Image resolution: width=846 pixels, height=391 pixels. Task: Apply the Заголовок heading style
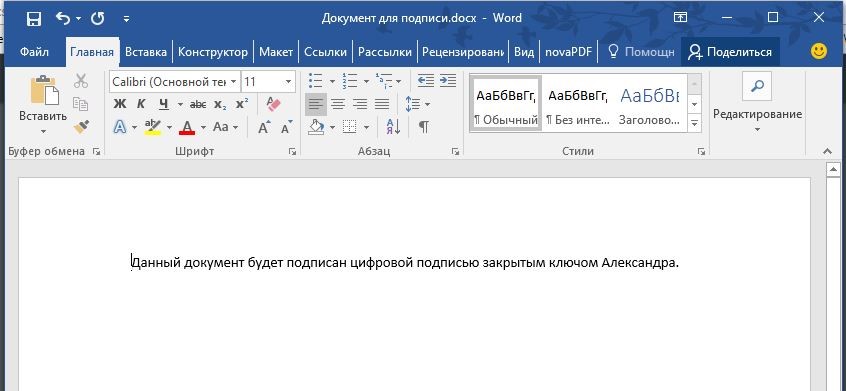click(x=650, y=102)
